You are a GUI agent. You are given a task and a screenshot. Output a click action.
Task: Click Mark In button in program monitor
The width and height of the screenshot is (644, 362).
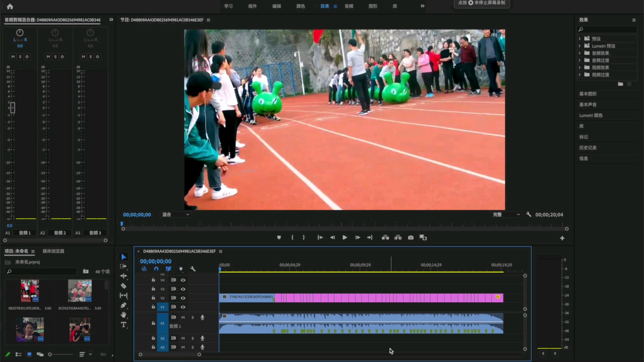[292, 237]
